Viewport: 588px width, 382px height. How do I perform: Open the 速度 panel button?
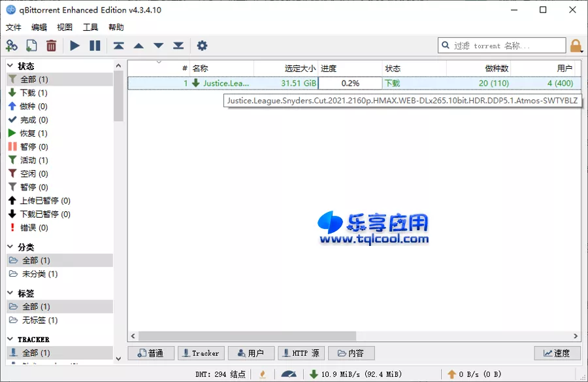pyautogui.click(x=557, y=353)
